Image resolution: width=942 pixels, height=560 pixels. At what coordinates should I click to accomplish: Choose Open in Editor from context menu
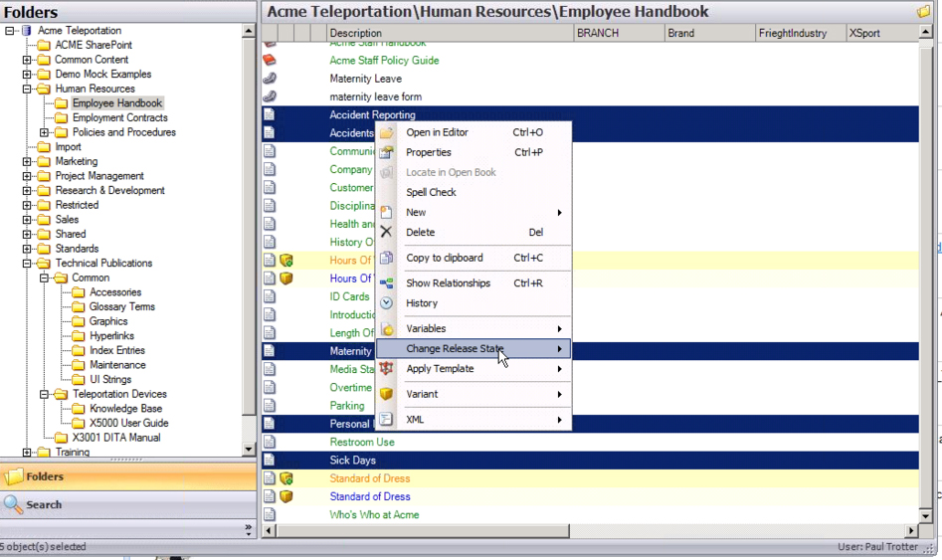(x=473, y=132)
